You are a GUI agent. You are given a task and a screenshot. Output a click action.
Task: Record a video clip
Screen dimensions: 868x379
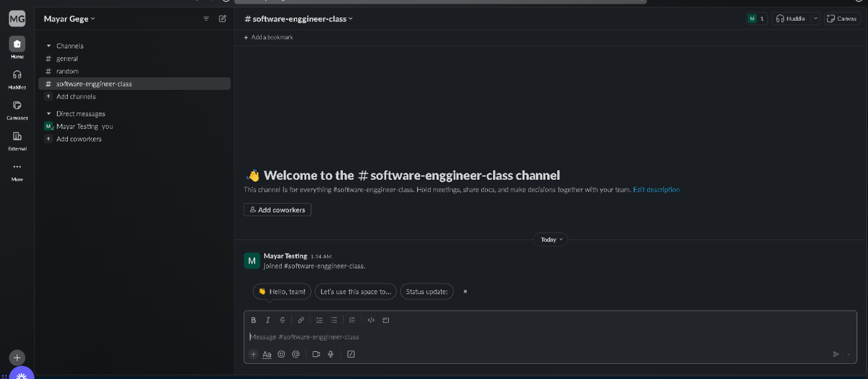click(316, 354)
